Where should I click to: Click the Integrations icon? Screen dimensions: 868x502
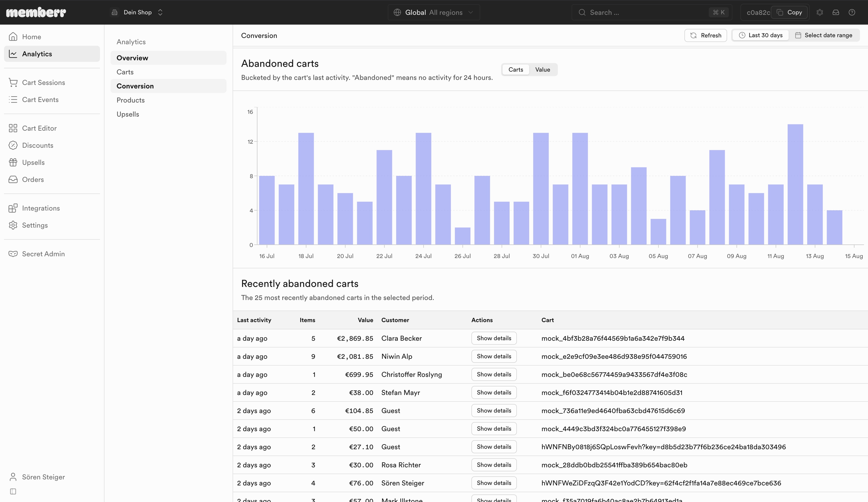tap(13, 208)
